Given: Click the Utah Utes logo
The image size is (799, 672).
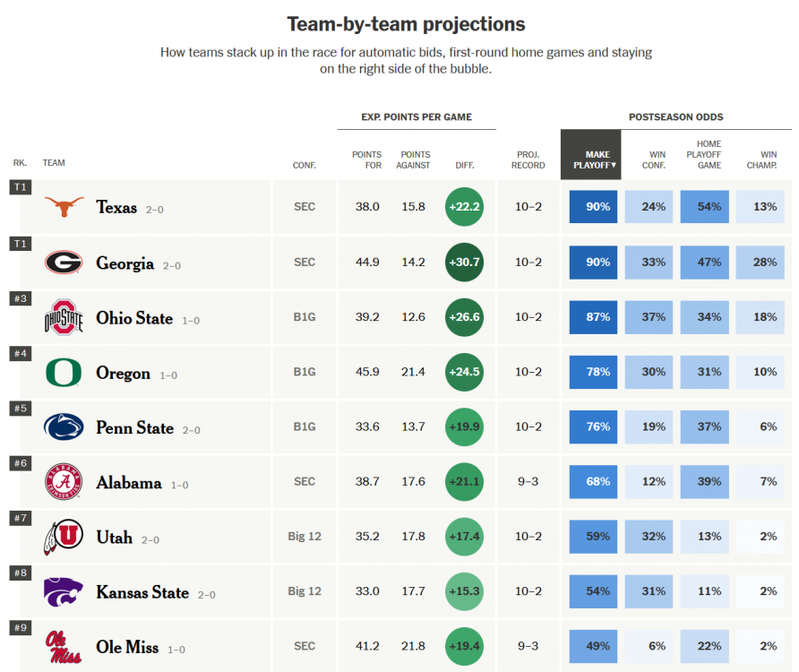Looking at the screenshot, I should [x=64, y=538].
